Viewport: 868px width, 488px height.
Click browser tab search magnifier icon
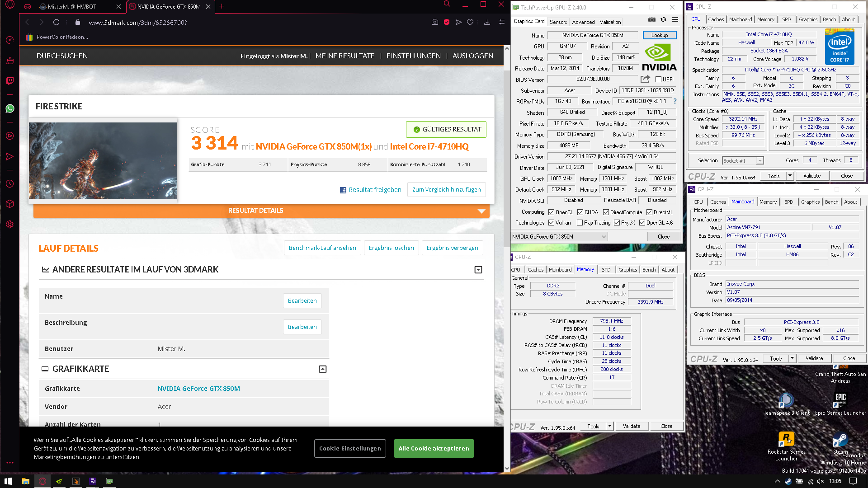click(447, 4)
